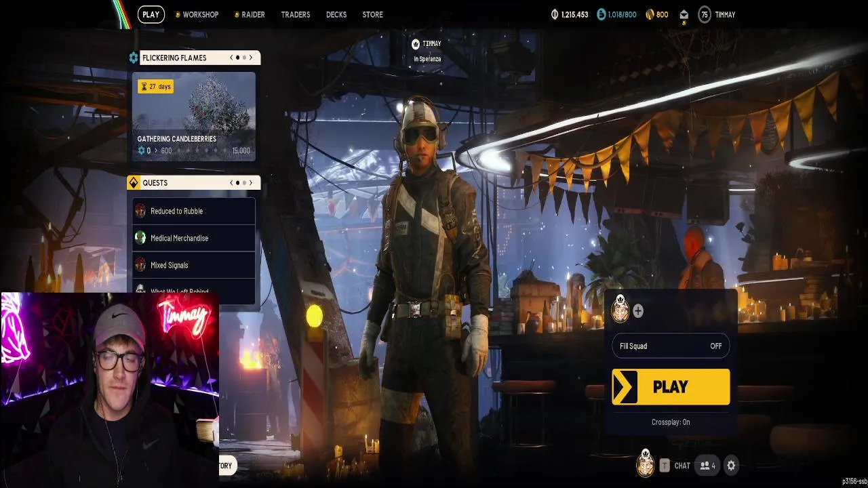868x488 pixels.
Task: Open the Play tab in top navigation
Action: coord(151,14)
